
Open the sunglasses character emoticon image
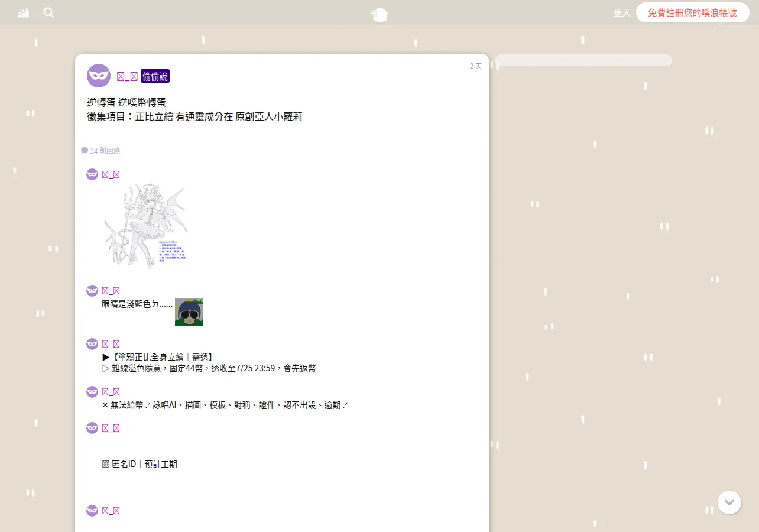(189, 312)
